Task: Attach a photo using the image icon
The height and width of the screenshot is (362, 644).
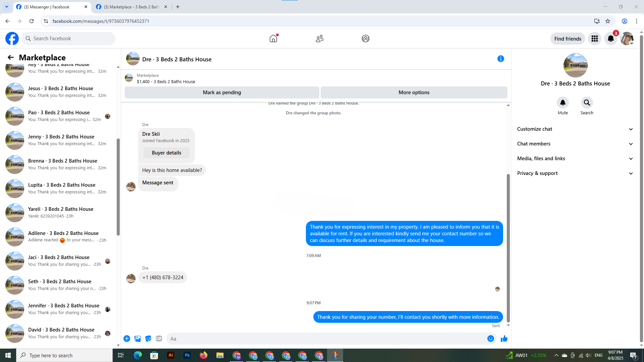Action: point(138,339)
